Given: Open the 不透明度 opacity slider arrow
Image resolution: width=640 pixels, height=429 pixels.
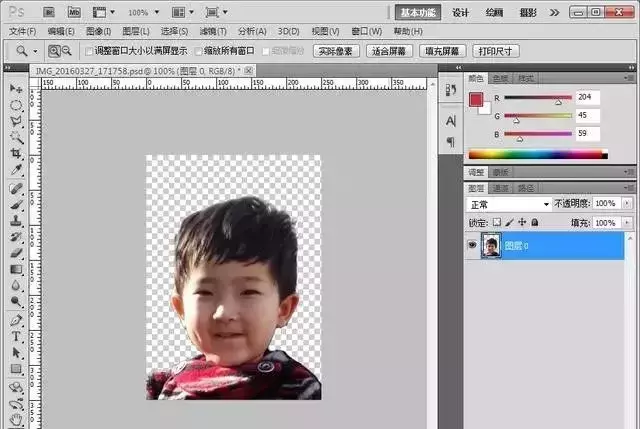Looking at the screenshot, I should coord(627,203).
